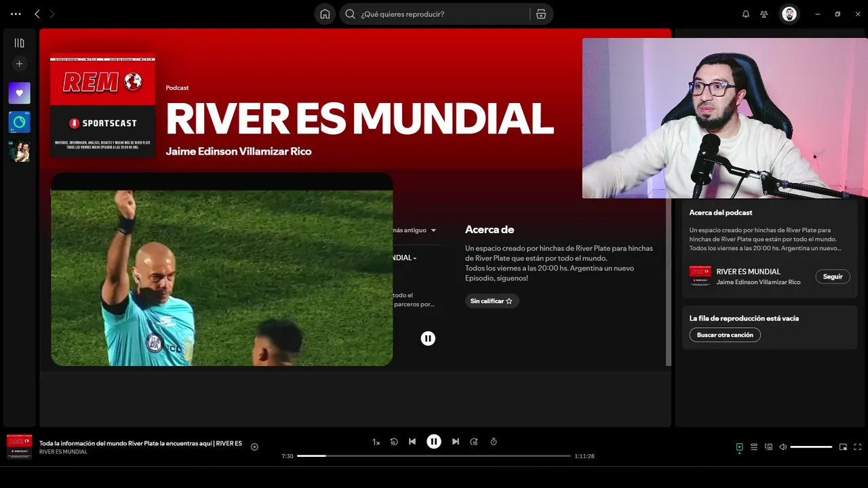Toggle the 1:11:28 total time display
This screenshot has width=868, height=488.
pyautogui.click(x=585, y=456)
